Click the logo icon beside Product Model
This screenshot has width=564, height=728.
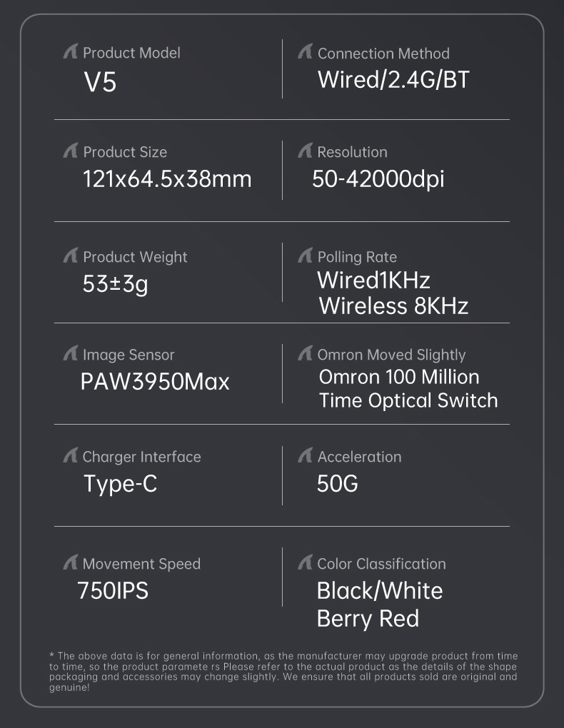point(71,52)
